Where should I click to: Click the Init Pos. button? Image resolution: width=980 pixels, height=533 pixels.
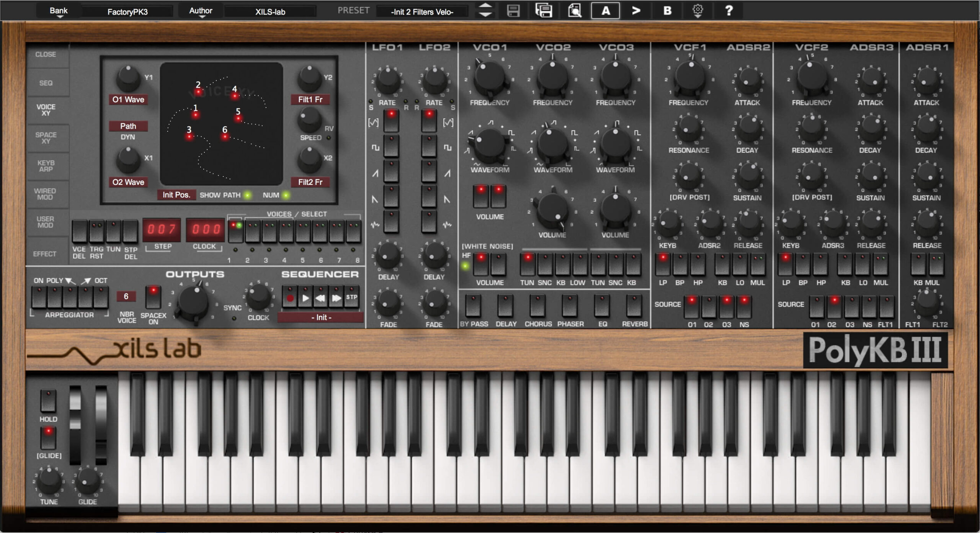click(176, 195)
